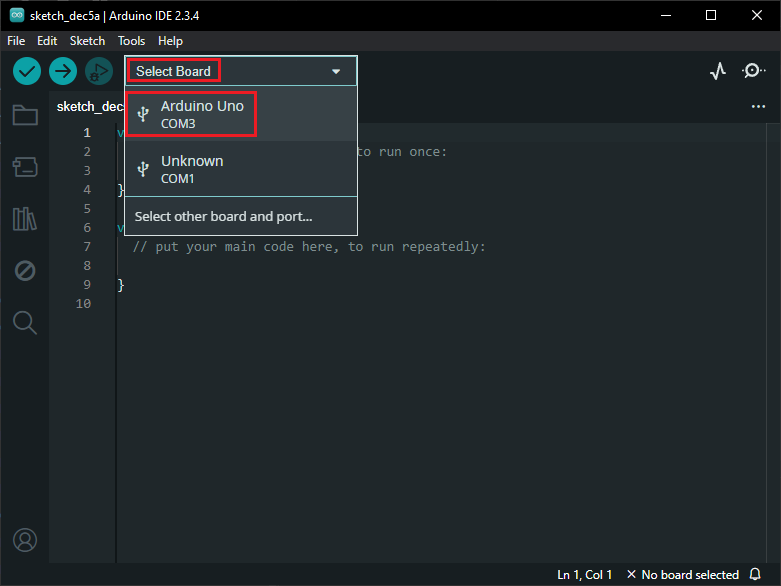
Task: Click the dropdown arrow of board selector
Action: [336, 72]
